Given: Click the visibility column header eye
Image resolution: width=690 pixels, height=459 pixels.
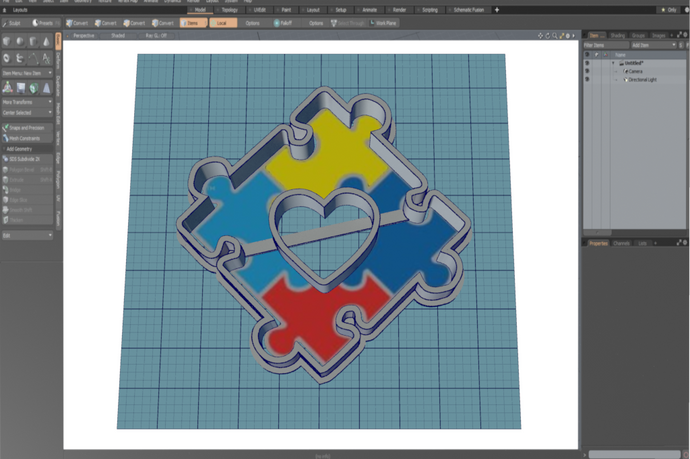Looking at the screenshot, I should (587, 55).
